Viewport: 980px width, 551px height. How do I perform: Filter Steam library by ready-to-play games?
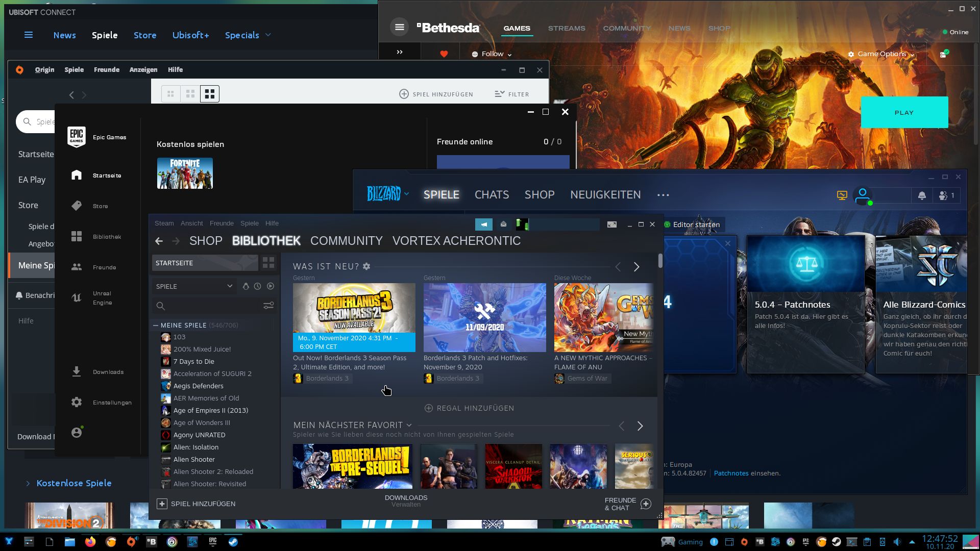pos(270,286)
